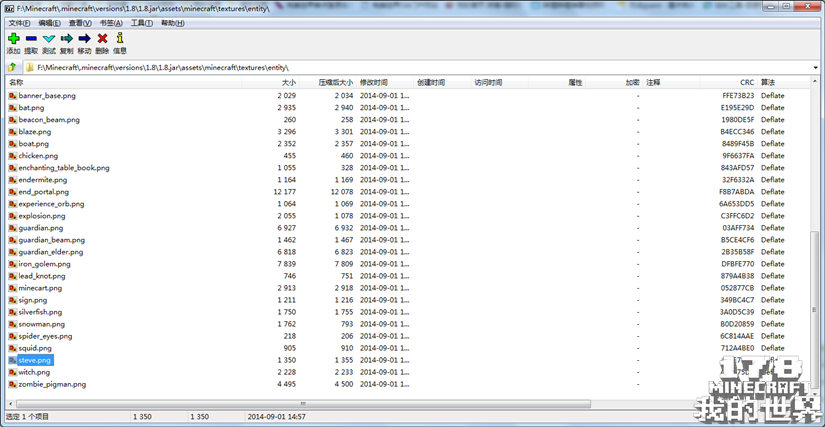Screen dimensions: 825x427
Task: Click the file icon of snowman.png
Action: (x=13, y=324)
